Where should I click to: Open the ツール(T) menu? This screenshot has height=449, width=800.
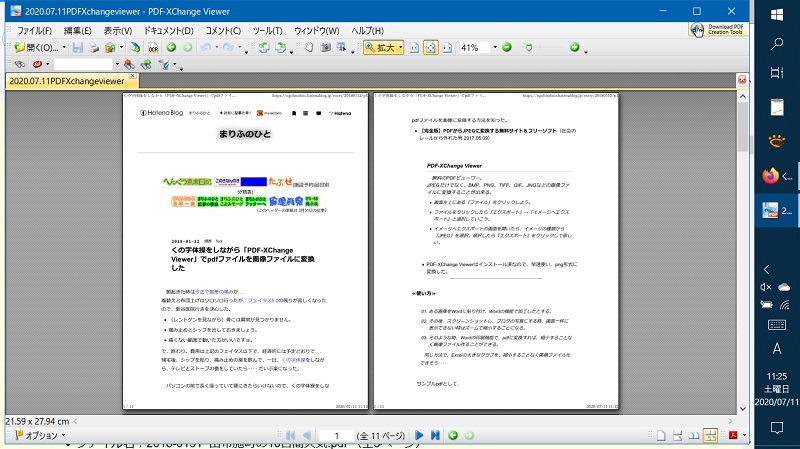click(267, 31)
